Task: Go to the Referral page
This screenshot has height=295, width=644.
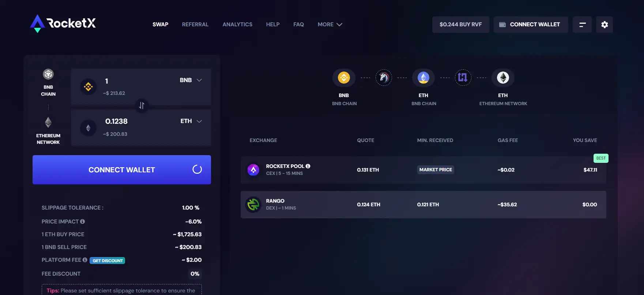Action: click(195, 24)
